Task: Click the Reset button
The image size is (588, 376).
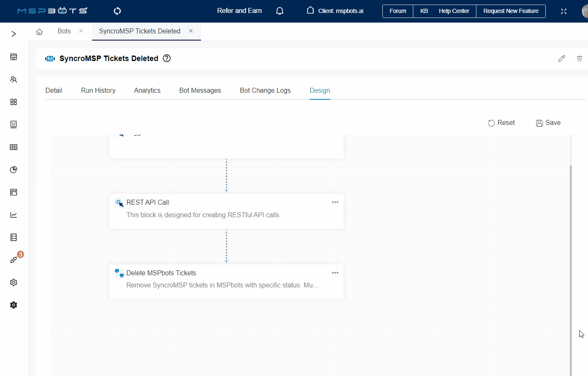Action: (x=501, y=123)
